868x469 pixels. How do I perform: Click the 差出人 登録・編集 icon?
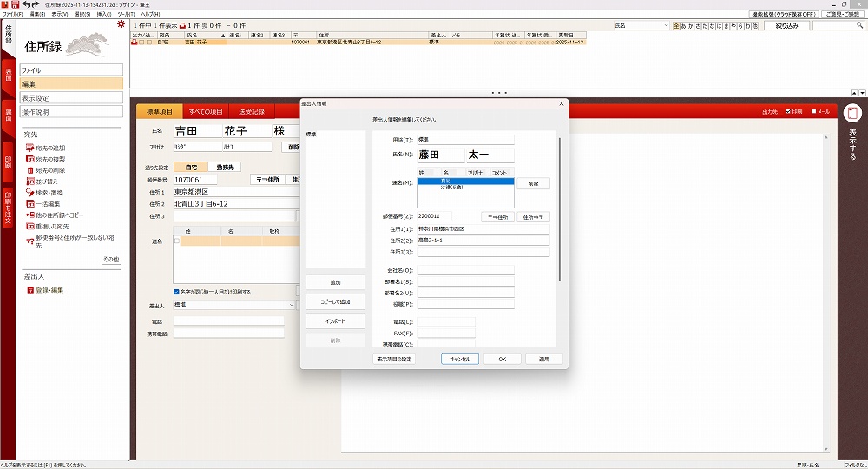pos(30,290)
